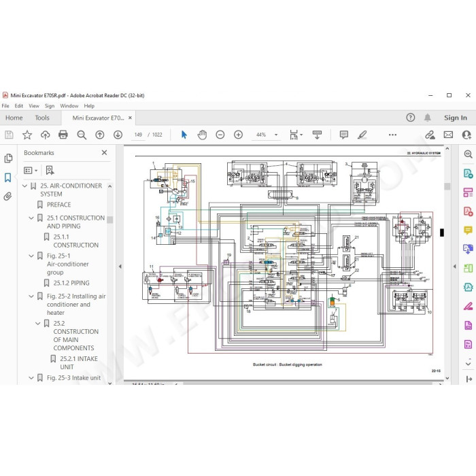This screenshot has height=476, width=476.
Task: Click the page number 149 field
Action: coord(138,135)
